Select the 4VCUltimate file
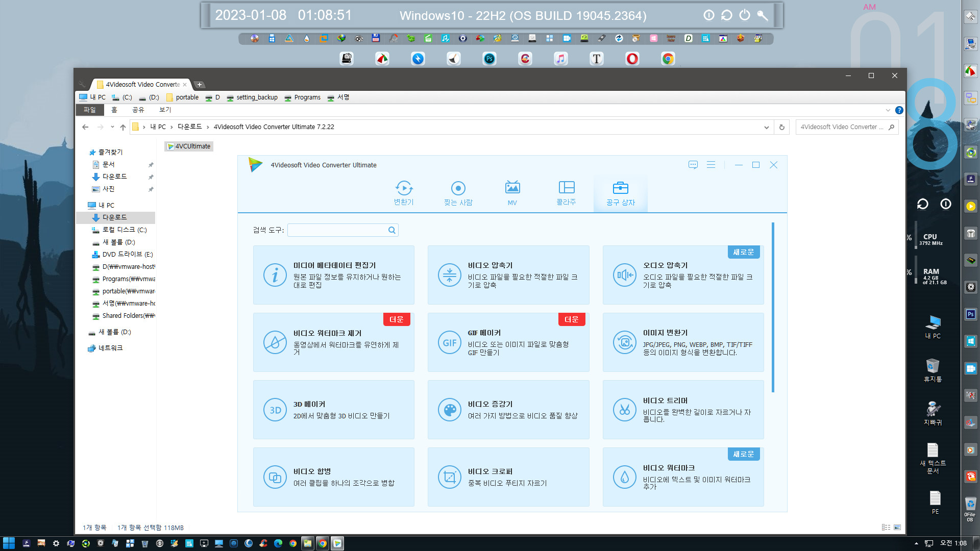This screenshot has width=980, height=551. [189, 146]
